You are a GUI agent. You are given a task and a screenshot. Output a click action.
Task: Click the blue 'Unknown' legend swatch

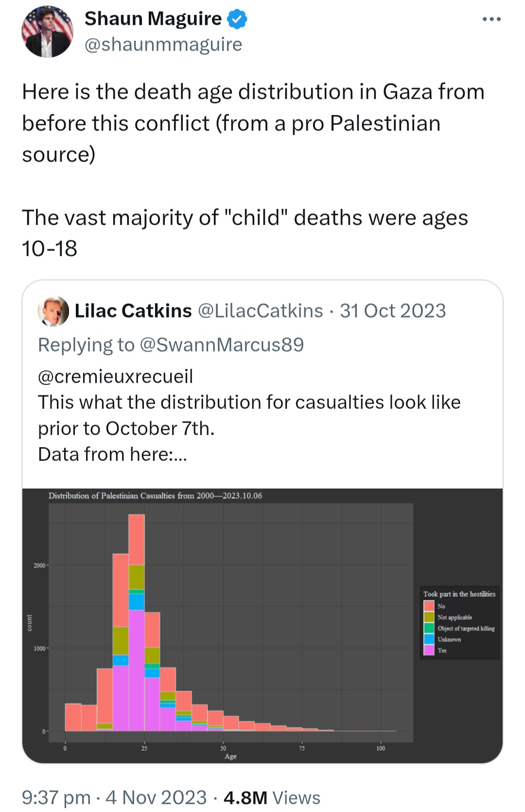click(x=429, y=639)
